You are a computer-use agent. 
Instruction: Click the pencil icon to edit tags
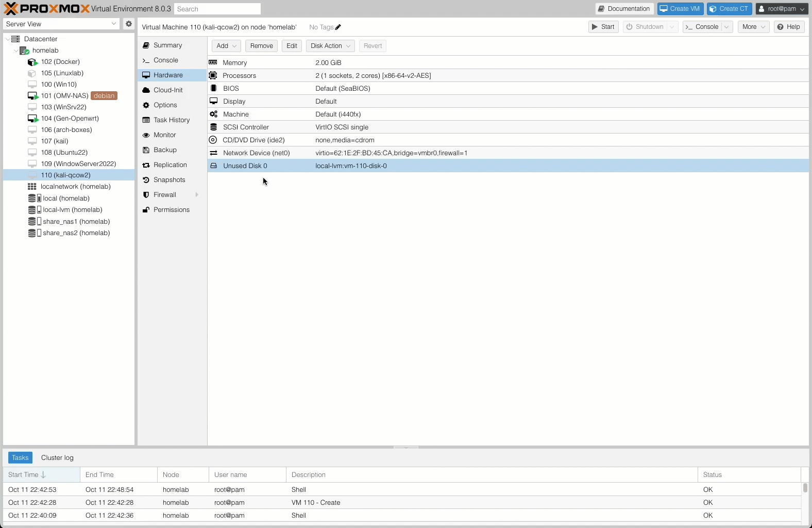pyautogui.click(x=338, y=27)
